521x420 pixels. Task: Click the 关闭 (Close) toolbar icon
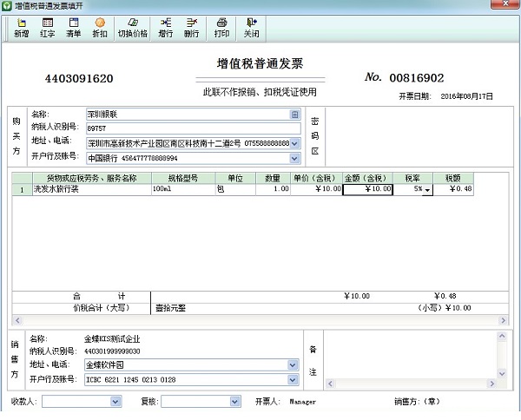coord(251,27)
